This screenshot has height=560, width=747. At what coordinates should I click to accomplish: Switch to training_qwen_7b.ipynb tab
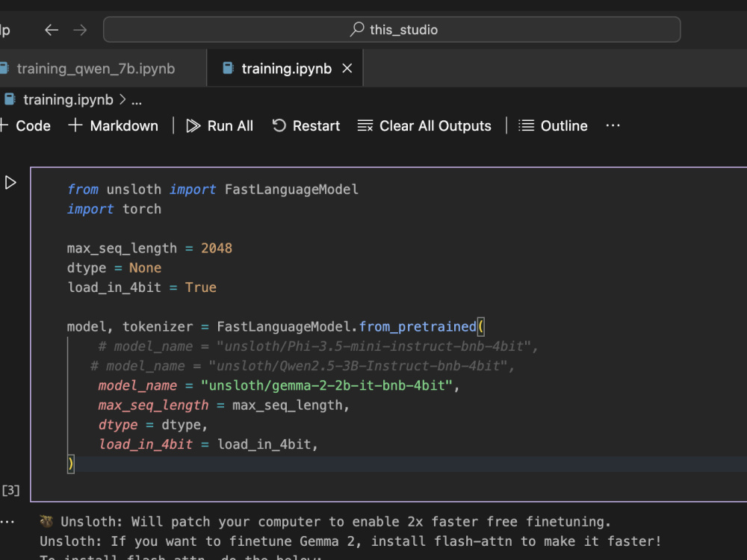[96, 69]
